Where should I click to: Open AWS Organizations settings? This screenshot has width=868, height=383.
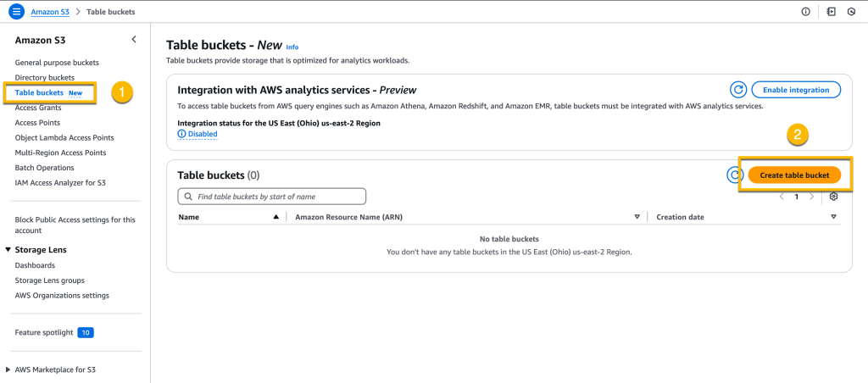[62, 295]
